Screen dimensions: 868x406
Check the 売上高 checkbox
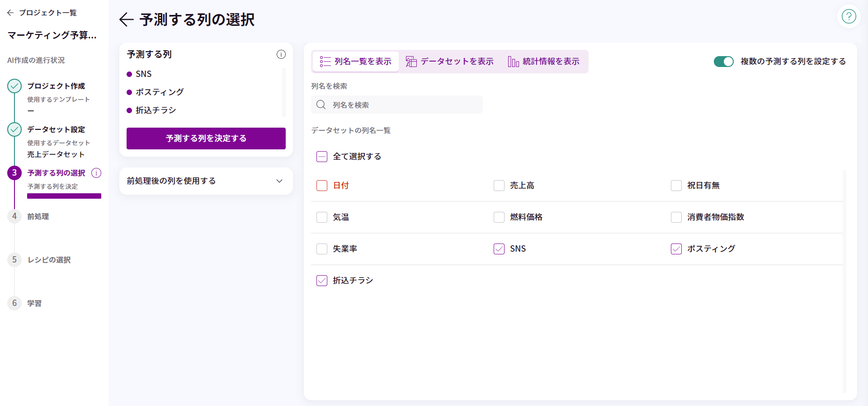(499, 186)
